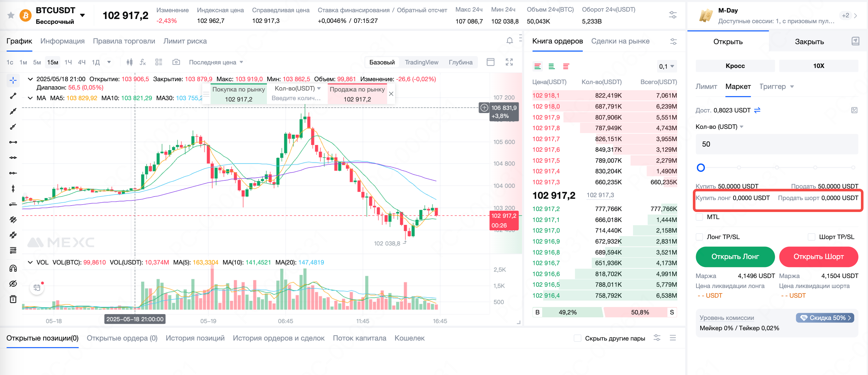
Task: Click the 100% endpoint of amount slider
Action: 853,168
